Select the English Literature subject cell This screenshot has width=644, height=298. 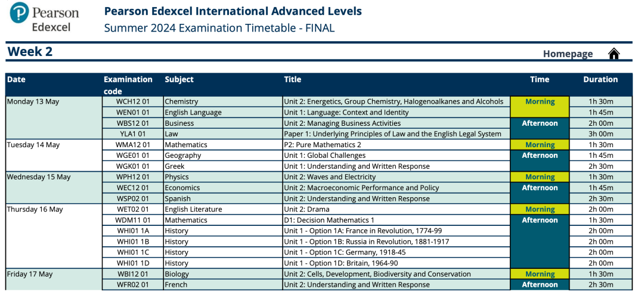point(223,209)
